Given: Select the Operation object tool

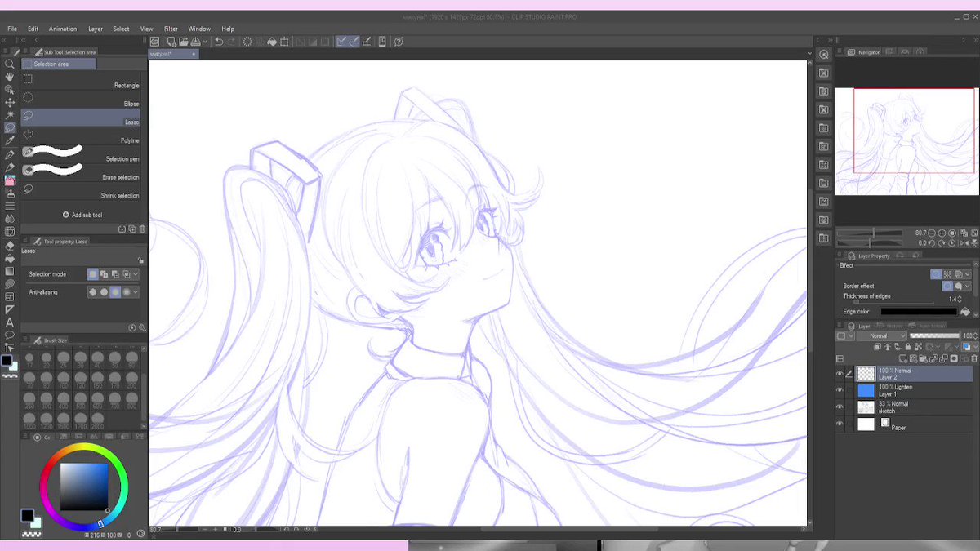Looking at the screenshot, I should pos(10,90).
